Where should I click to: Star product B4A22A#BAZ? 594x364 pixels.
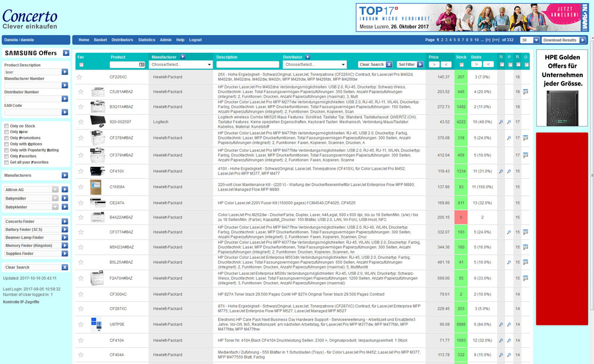[x=81, y=217]
